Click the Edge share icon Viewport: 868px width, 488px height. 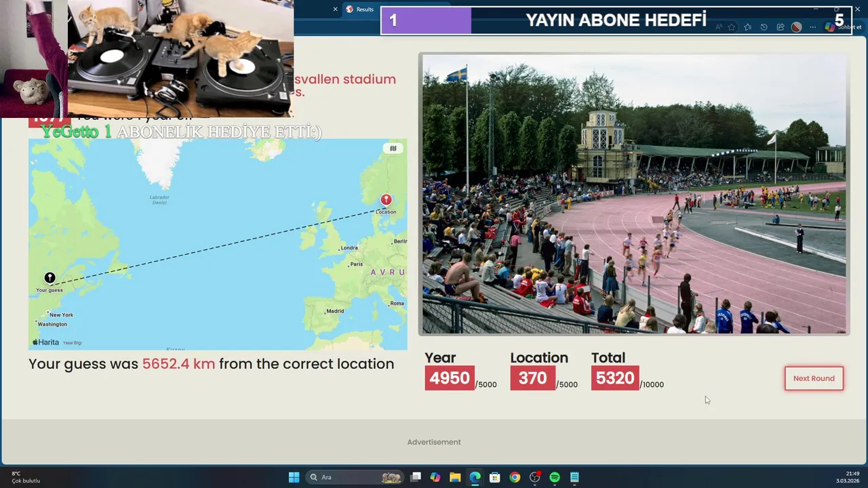pos(781,27)
